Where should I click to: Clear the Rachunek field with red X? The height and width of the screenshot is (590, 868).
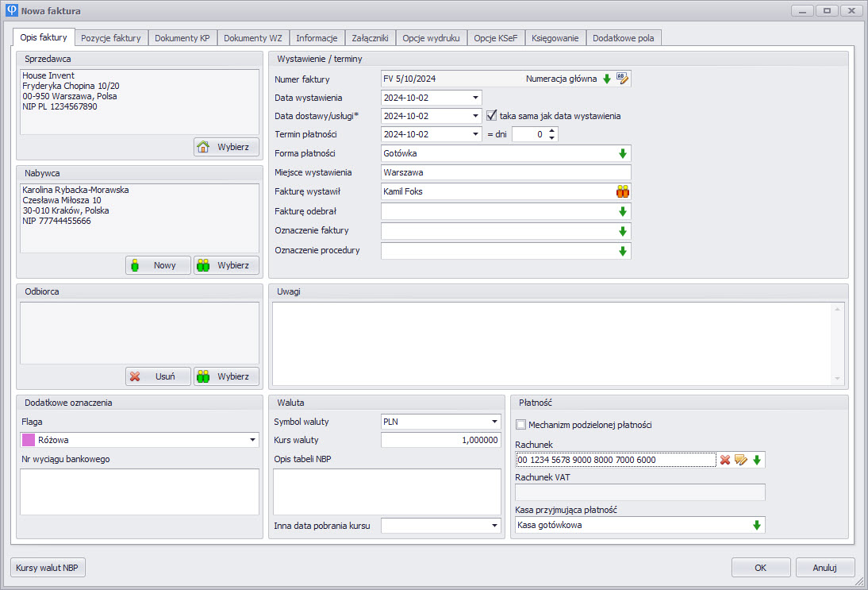725,459
